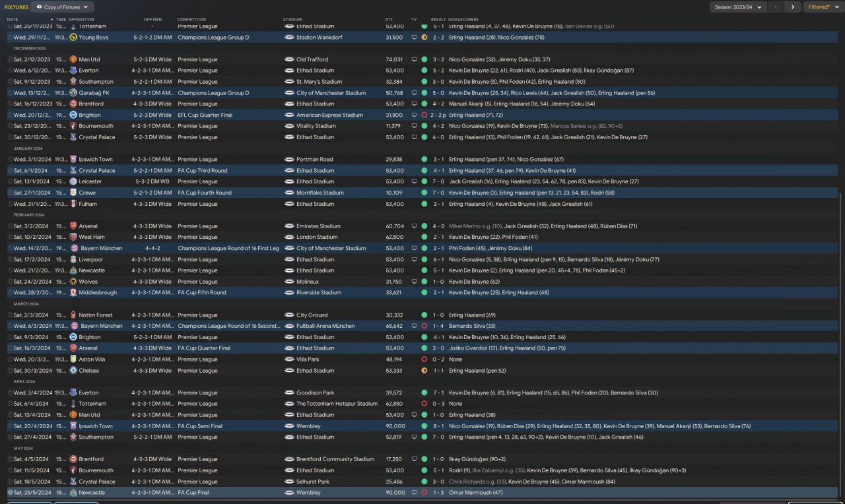Viewport: 845px width, 504px height.
Task: Click the TV icon in the FA Cup Final row
Action: tap(414, 492)
